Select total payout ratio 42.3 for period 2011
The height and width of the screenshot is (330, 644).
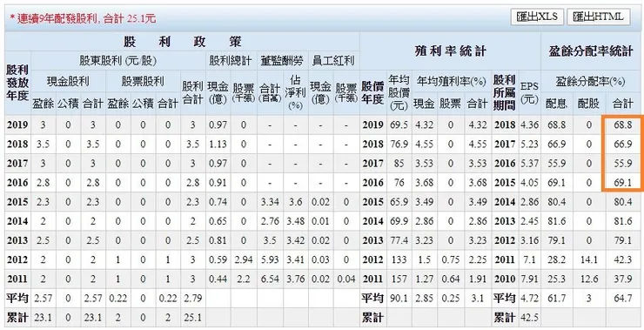pyautogui.click(x=623, y=259)
